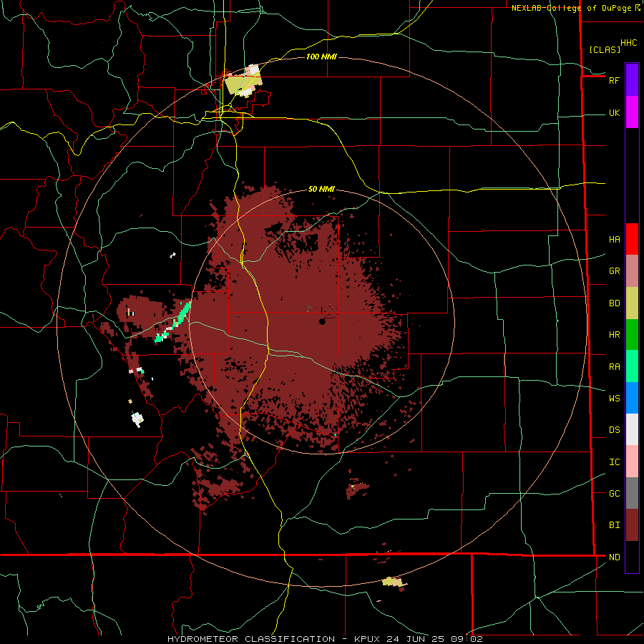Click the dark red BI legend swatch

(632, 525)
